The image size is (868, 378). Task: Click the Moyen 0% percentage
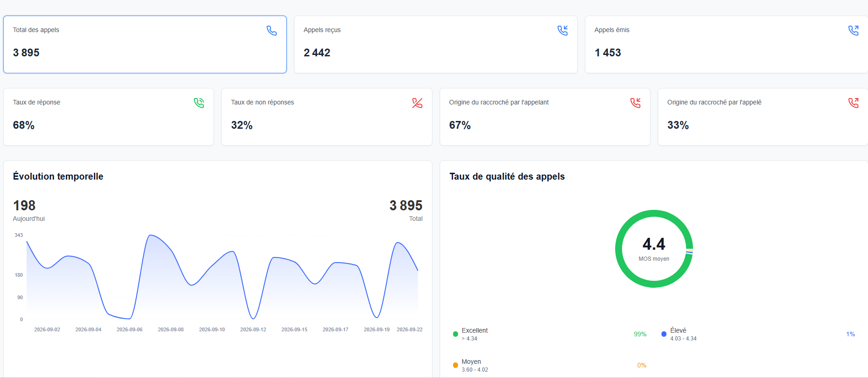(x=642, y=365)
